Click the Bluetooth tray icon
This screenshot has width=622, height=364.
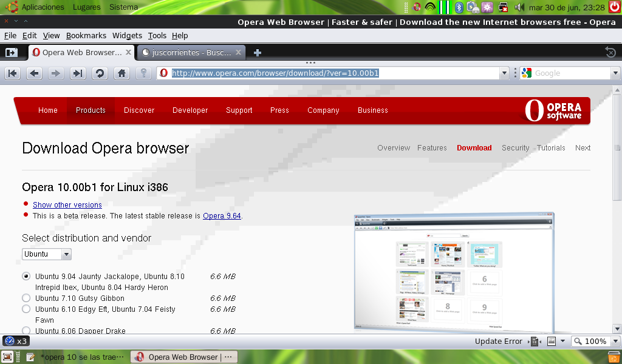459,7
